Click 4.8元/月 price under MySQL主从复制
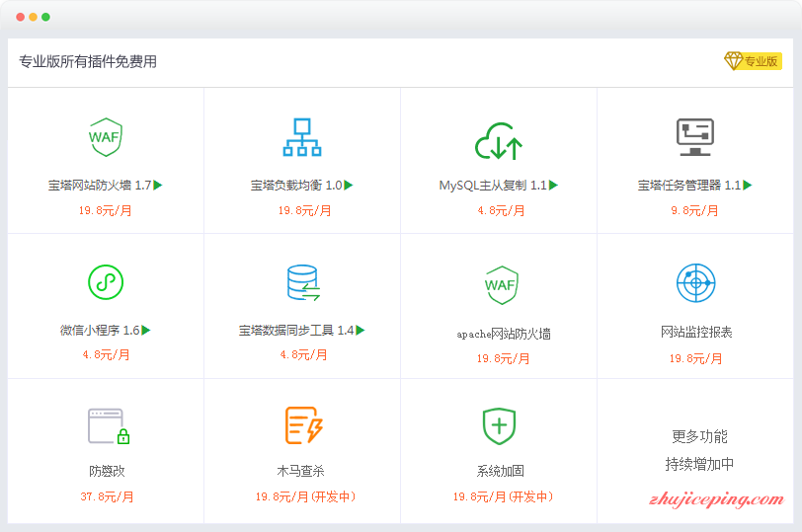 (x=502, y=210)
